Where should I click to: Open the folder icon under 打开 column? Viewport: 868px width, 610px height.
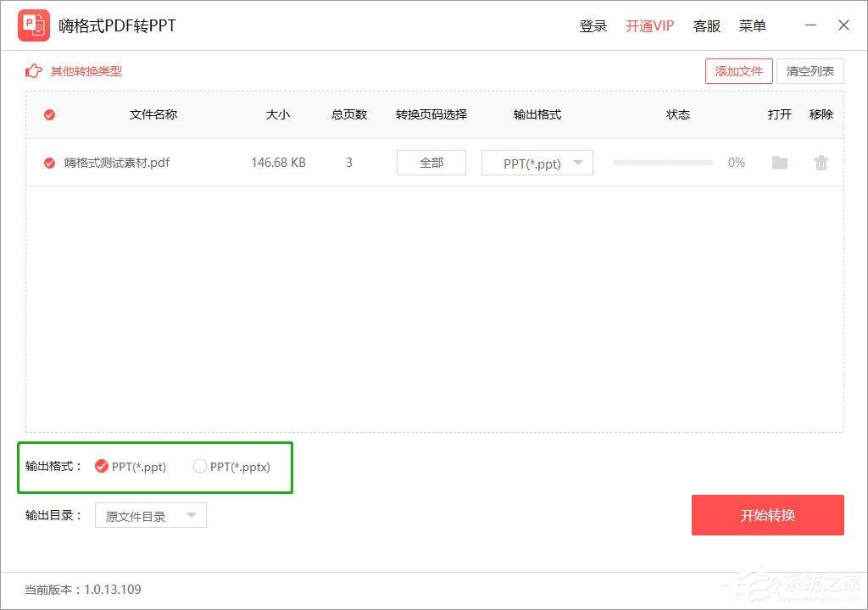pyautogui.click(x=779, y=163)
